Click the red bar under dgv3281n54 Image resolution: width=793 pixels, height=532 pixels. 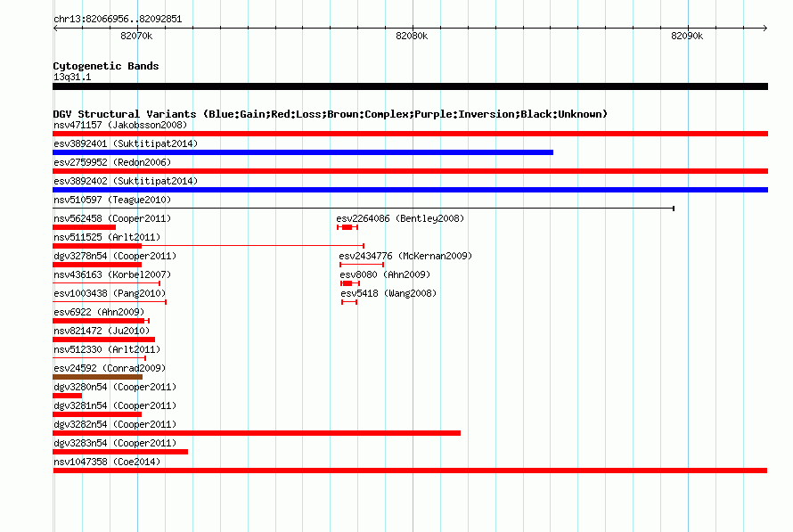point(97,414)
